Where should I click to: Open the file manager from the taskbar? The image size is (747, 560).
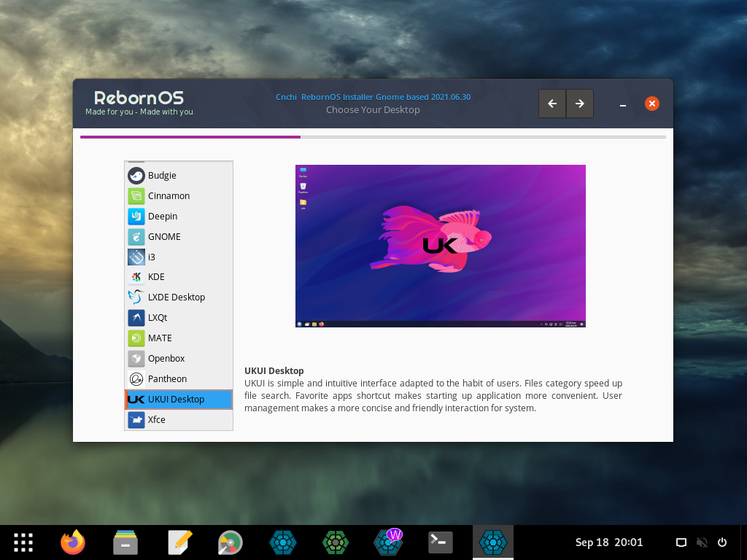click(125, 542)
